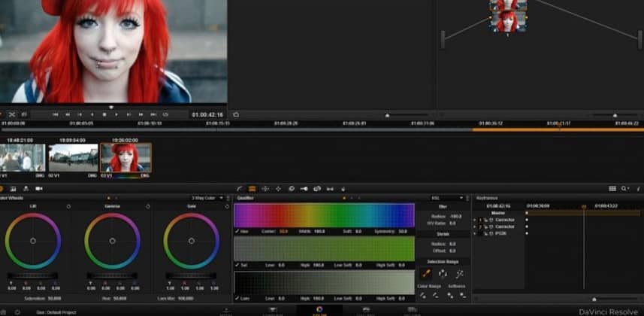Expand the PTZR keyframe track

[475, 233]
